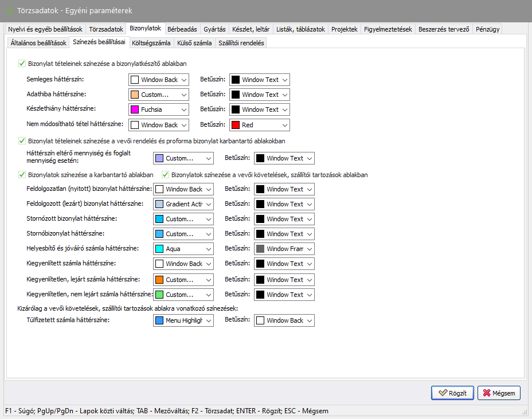Click the green checkmark icon on Rögzít
Image resolution: width=532 pixels, height=419 pixels.
pyautogui.click(x=443, y=393)
